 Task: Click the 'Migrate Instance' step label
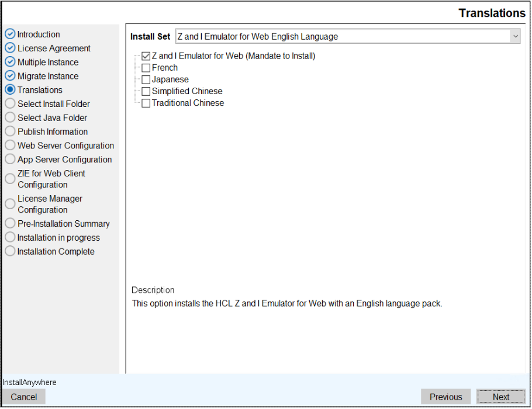pyautogui.click(x=48, y=76)
